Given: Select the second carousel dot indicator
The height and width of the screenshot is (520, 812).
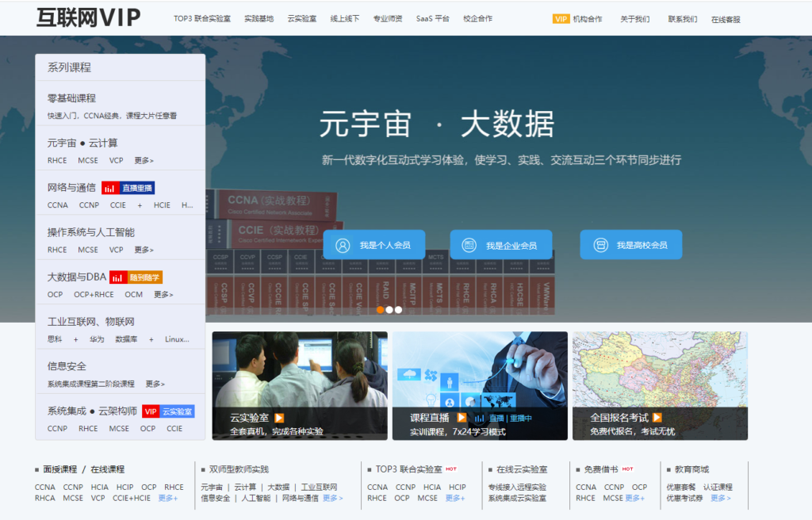Looking at the screenshot, I should click(x=389, y=311).
